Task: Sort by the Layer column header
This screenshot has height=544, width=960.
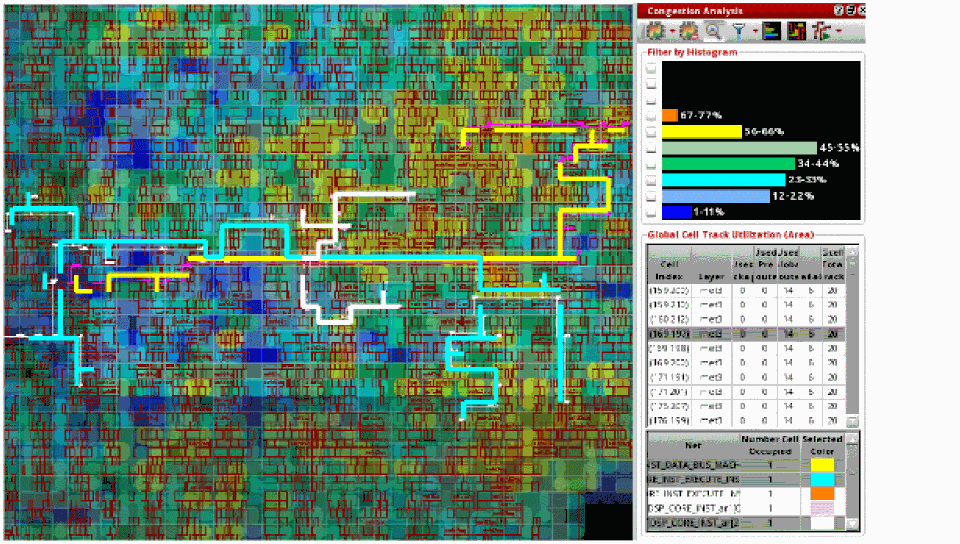Action: pos(711,264)
